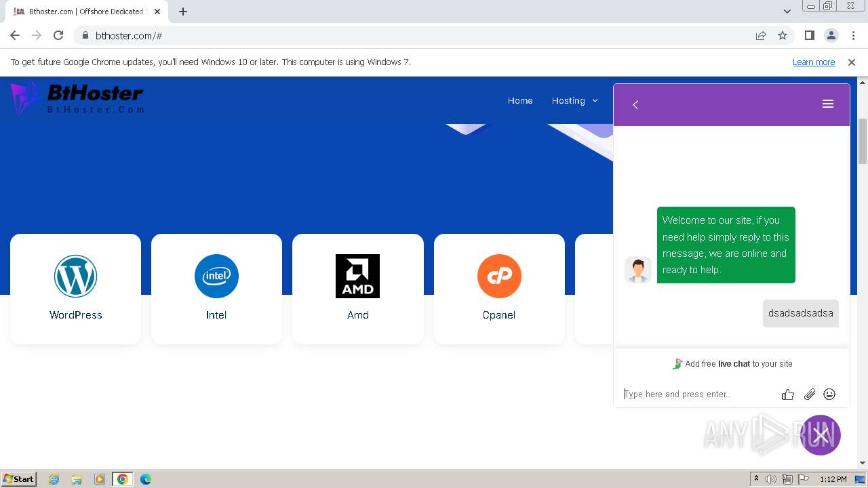Share this page icon
The width and height of the screenshot is (868, 488).
click(761, 35)
